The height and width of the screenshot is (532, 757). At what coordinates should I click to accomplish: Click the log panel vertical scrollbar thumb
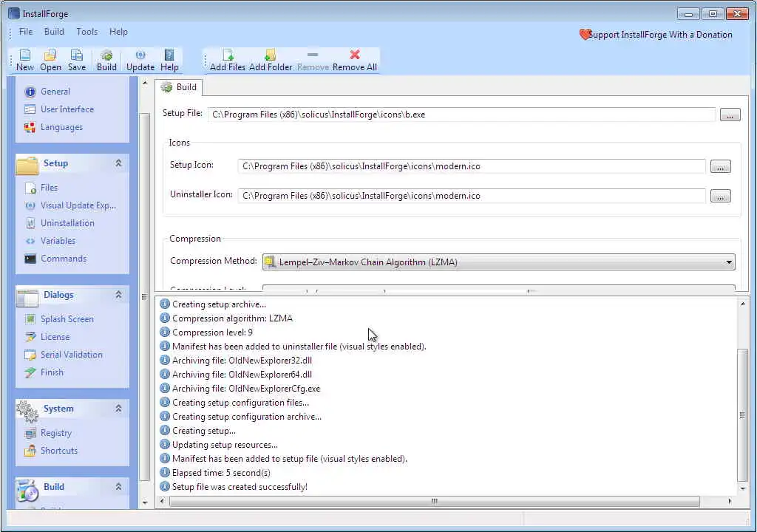pyautogui.click(x=742, y=415)
